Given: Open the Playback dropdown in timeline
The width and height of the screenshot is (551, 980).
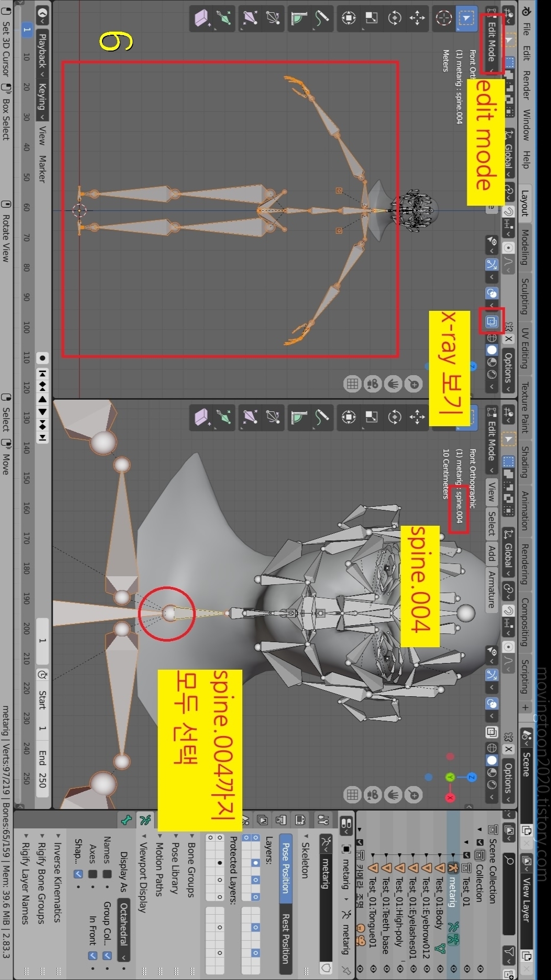Looking at the screenshot, I should [42, 55].
